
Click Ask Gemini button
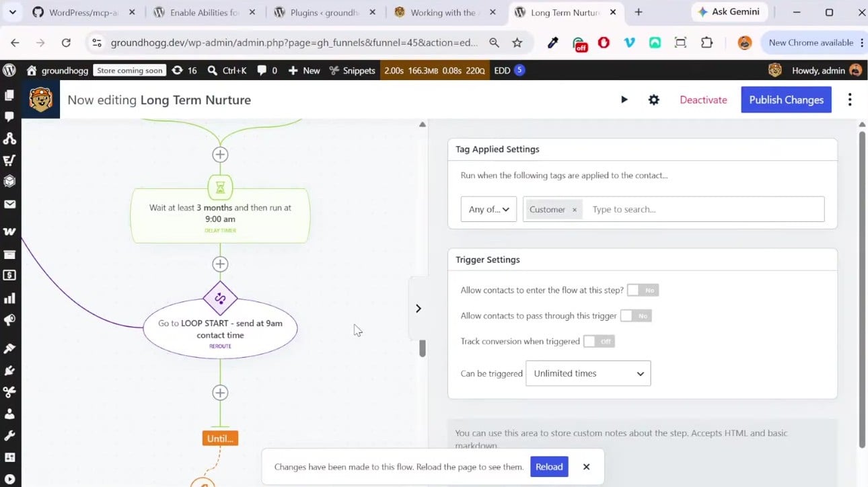pyautogui.click(x=729, y=11)
